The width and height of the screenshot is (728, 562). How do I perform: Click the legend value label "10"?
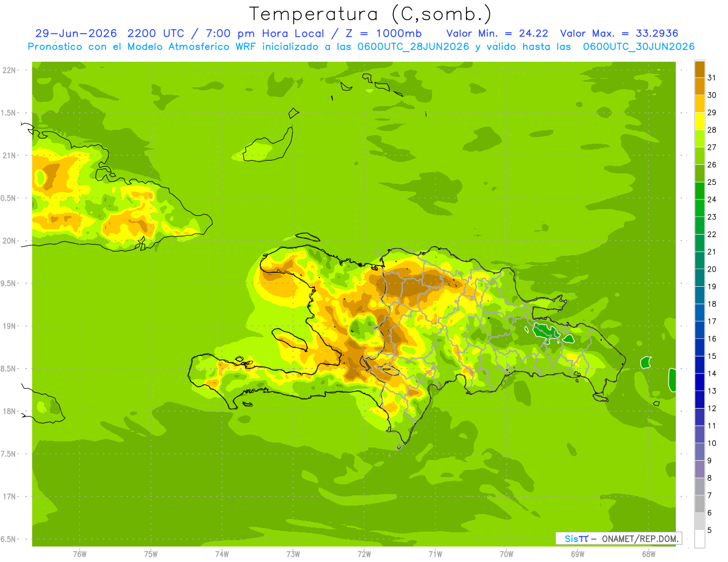pos(712,443)
